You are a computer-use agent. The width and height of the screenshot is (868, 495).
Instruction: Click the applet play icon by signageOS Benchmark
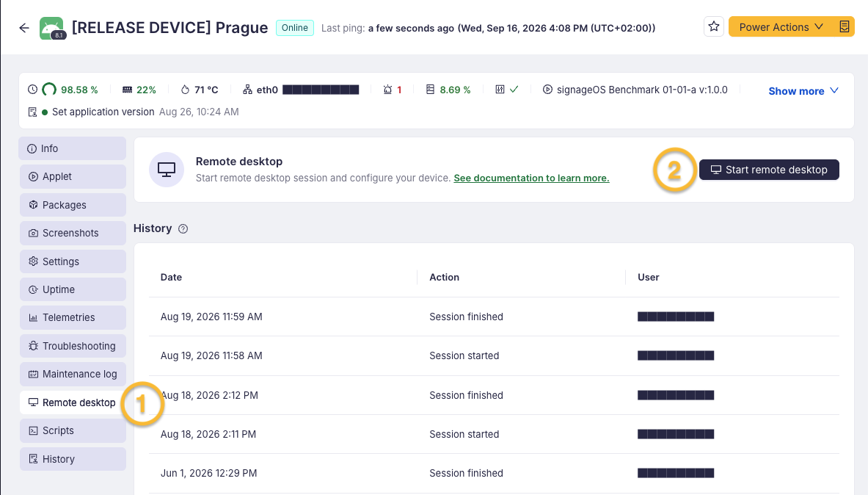547,90
